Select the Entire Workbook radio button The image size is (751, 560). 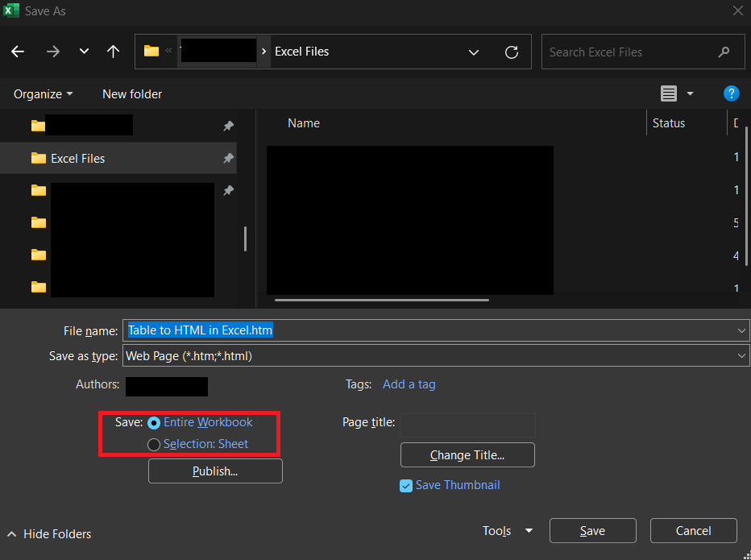tap(154, 422)
